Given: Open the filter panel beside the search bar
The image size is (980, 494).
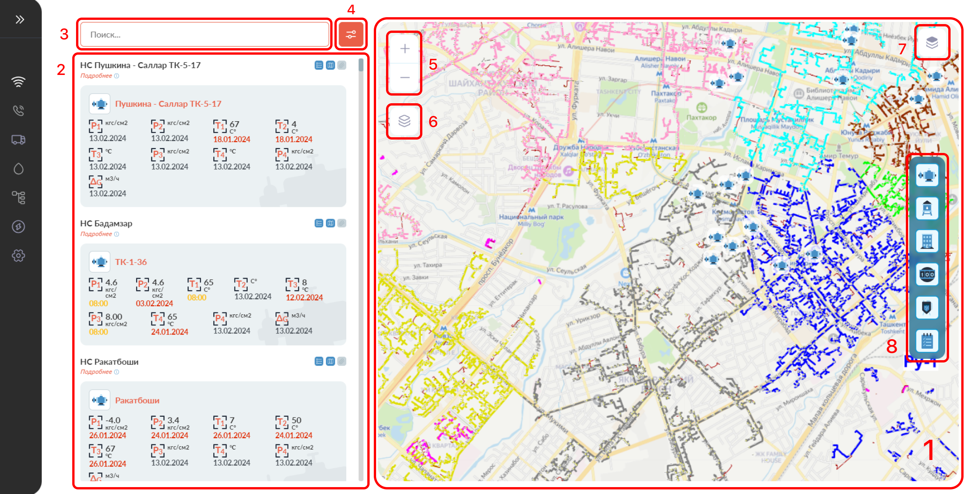Looking at the screenshot, I should coord(350,34).
